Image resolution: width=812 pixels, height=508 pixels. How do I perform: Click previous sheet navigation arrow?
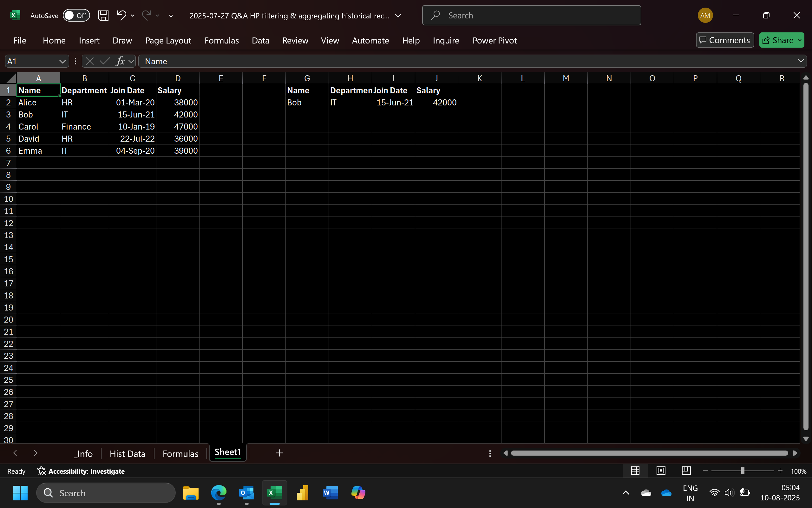[15, 453]
